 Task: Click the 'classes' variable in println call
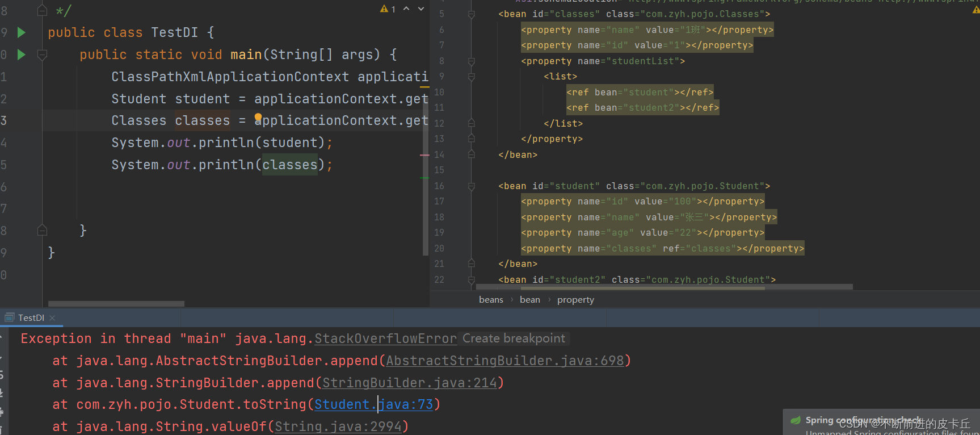(x=289, y=165)
